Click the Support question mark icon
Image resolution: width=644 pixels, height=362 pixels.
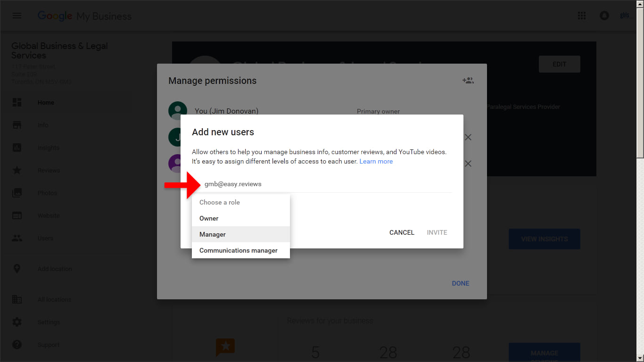click(x=17, y=345)
